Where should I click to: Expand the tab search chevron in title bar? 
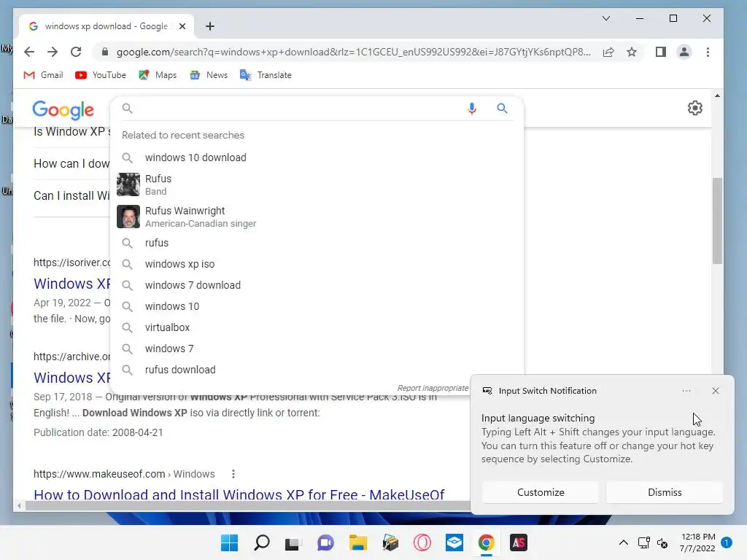pos(606,18)
